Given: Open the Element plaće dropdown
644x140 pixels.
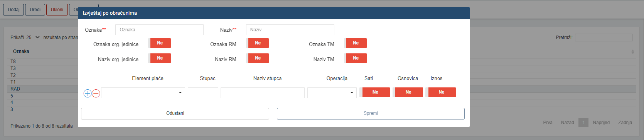Looking at the screenshot, I should (143, 93).
